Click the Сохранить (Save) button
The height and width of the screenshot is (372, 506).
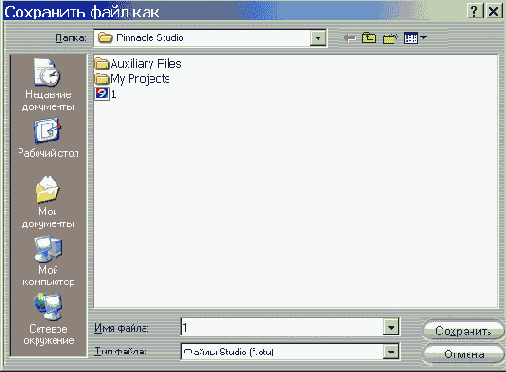pyautogui.click(x=463, y=330)
